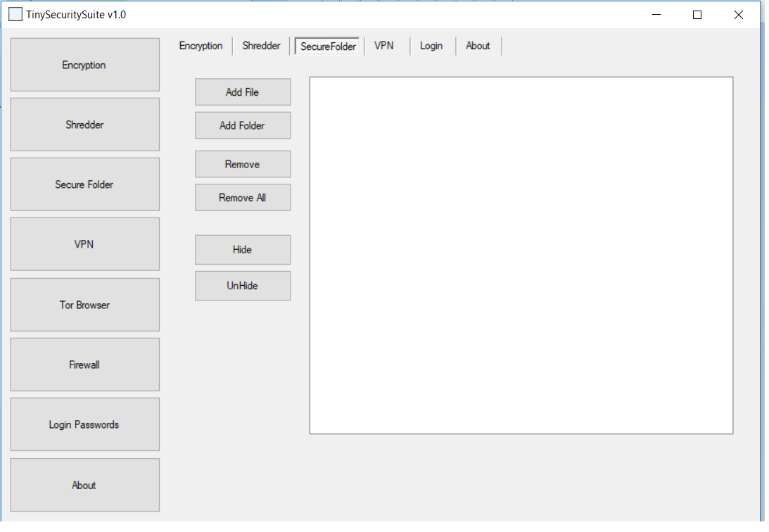Image resolution: width=769 pixels, height=532 pixels.
Task: Open Login Passwords in sidebar
Action: tap(85, 424)
